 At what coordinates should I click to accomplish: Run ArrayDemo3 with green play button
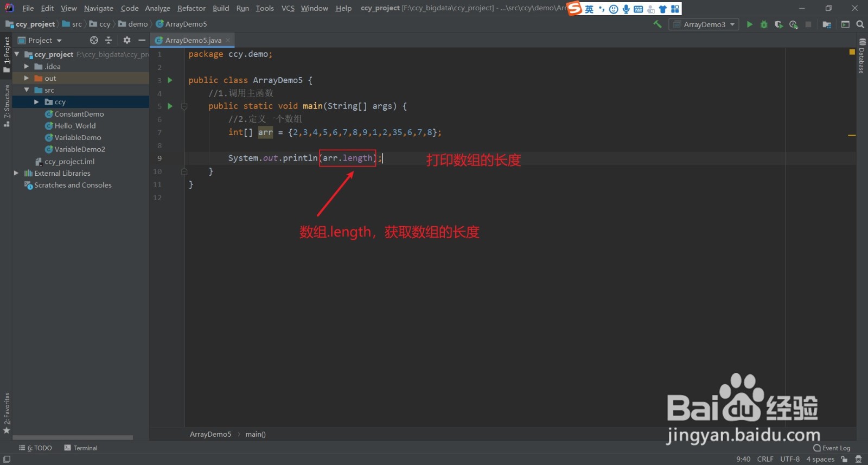click(x=750, y=24)
